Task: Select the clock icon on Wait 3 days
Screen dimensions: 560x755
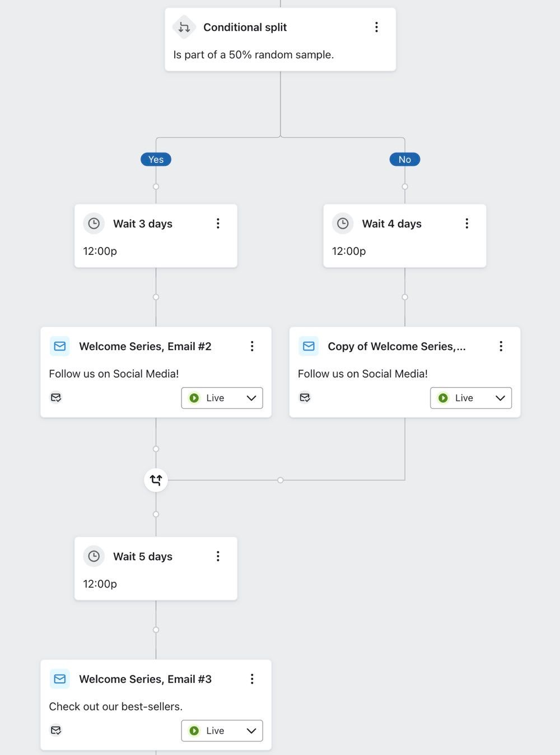Action: click(94, 223)
